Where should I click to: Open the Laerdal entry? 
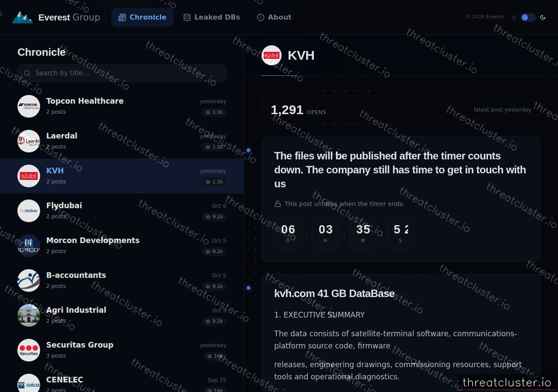(122, 141)
